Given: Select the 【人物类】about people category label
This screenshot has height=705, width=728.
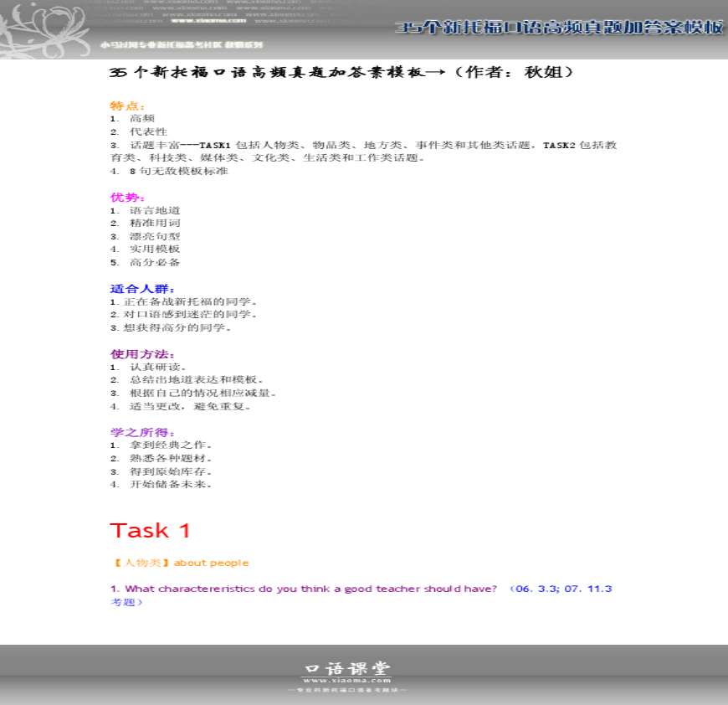Looking at the screenshot, I should tap(180, 563).
